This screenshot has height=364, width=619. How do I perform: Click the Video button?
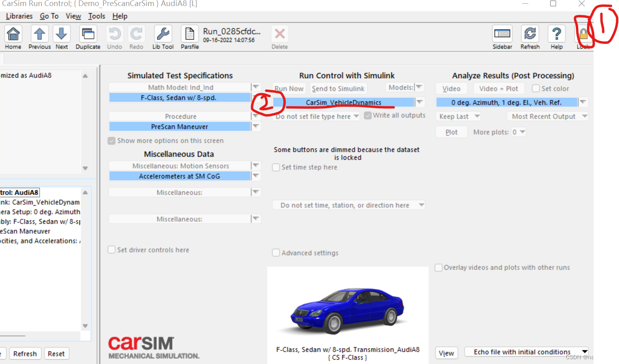[451, 89]
